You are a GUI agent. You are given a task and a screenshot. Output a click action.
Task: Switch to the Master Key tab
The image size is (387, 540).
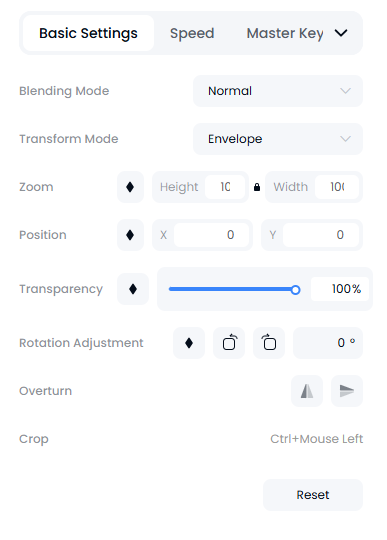[285, 33]
